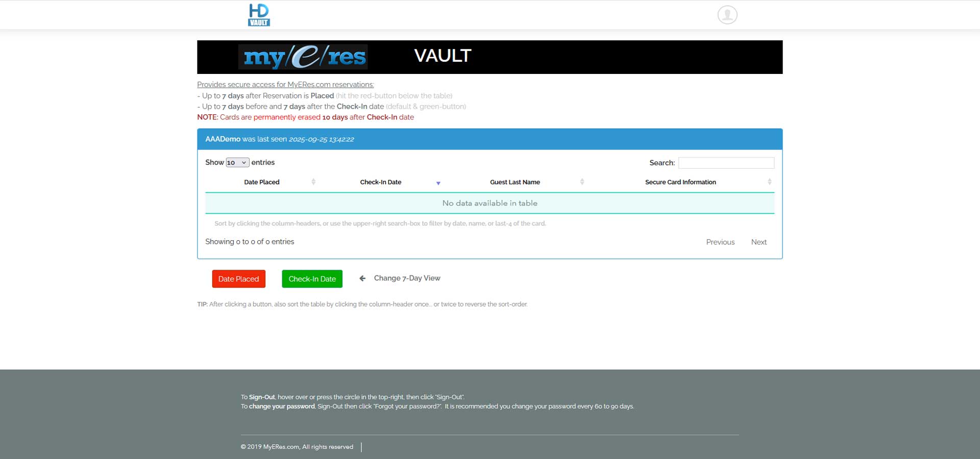Toggle the Check-In Date sort arrow
The height and width of the screenshot is (459, 980).
click(x=438, y=183)
